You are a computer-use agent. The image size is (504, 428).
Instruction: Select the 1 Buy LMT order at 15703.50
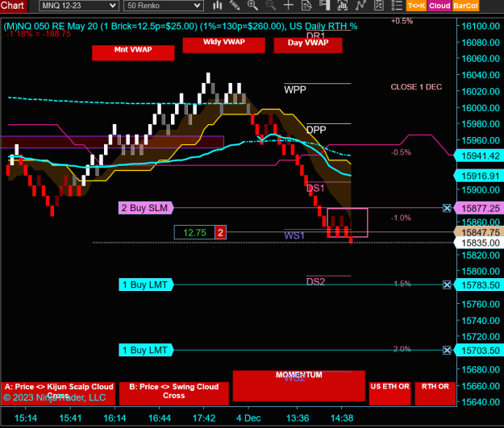click(x=146, y=350)
